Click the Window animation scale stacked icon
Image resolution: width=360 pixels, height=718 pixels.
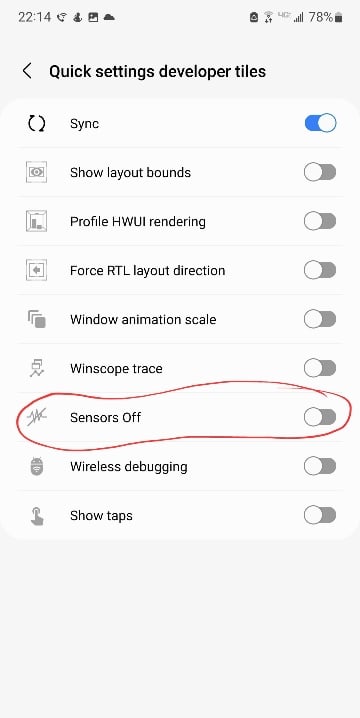coord(36,319)
